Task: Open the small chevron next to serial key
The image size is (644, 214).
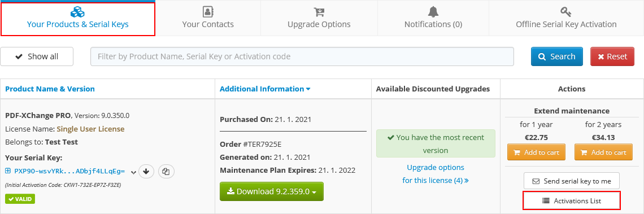Action: click(x=133, y=173)
